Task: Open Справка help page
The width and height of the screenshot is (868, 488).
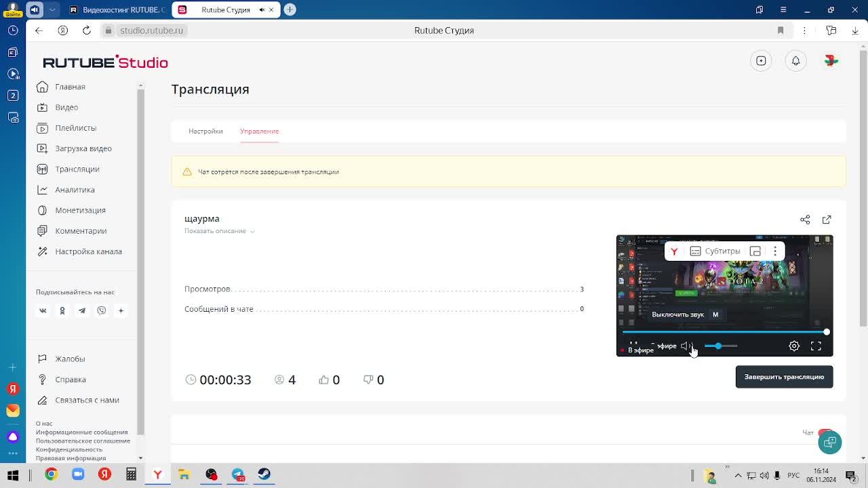Action: point(62,380)
